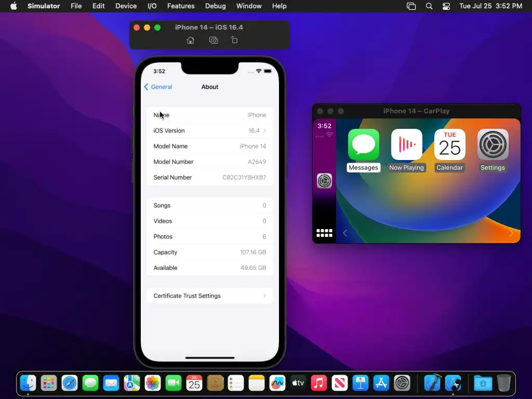Viewport: 532px width, 399px height.
Task: Tap the Serial Number row
Action: (210, 178)
